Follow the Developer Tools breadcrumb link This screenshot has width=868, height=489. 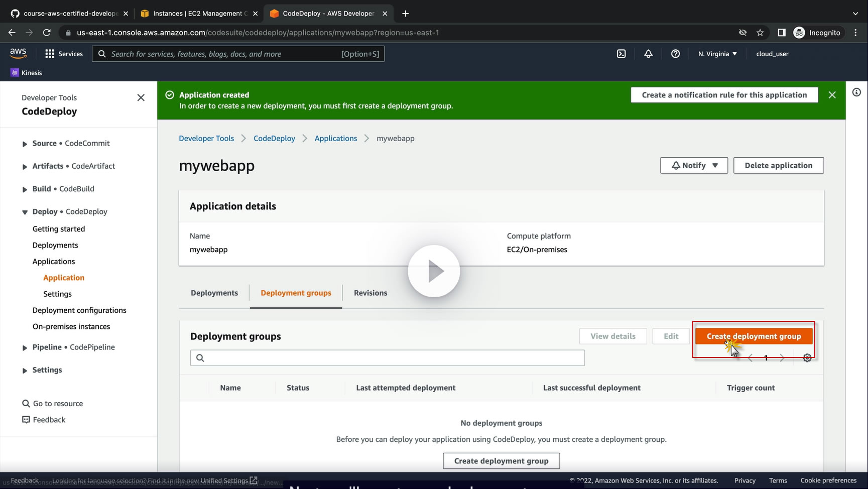pos(206,139)
